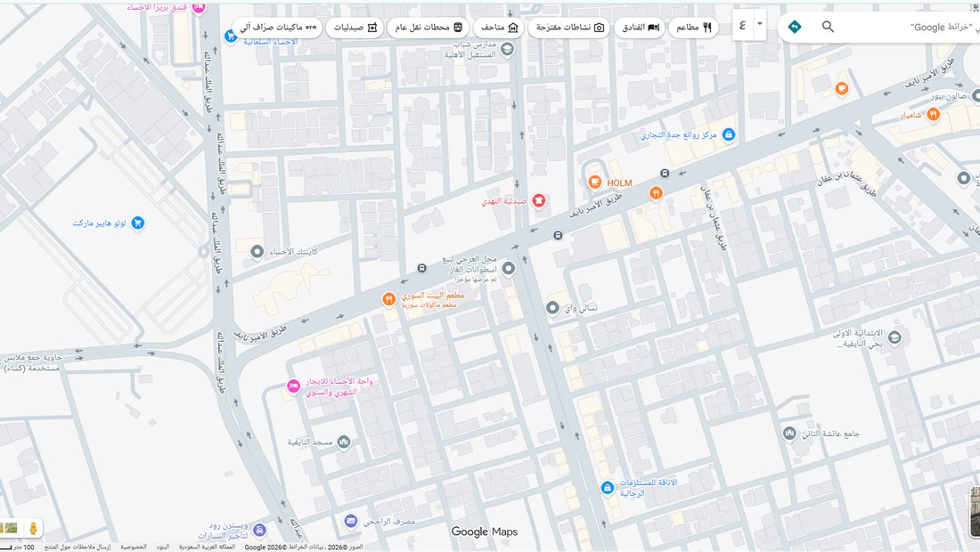Click the transit stop icon near HOLM
This screenshot has width=980, height=552.
[x=665, y=174]
